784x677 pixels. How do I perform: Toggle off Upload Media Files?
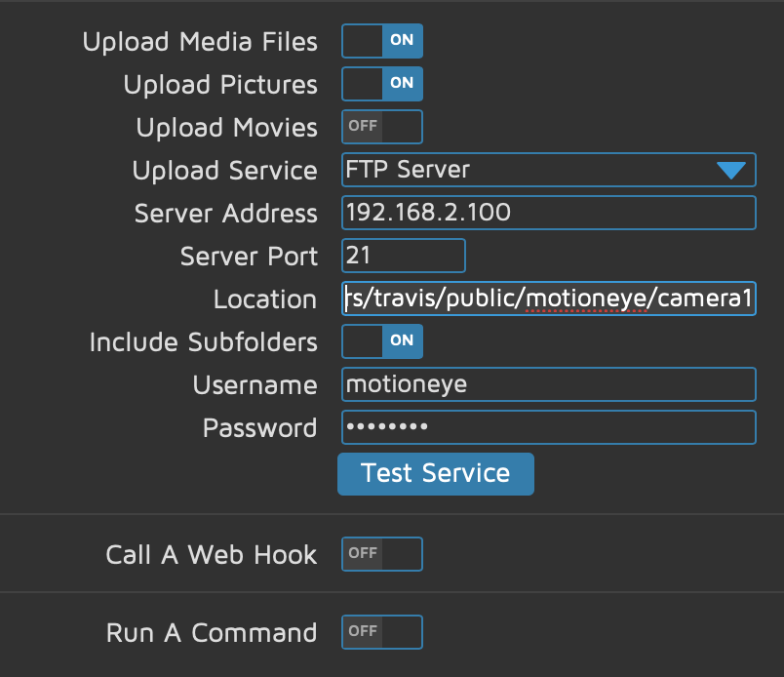tap(381, 41)
